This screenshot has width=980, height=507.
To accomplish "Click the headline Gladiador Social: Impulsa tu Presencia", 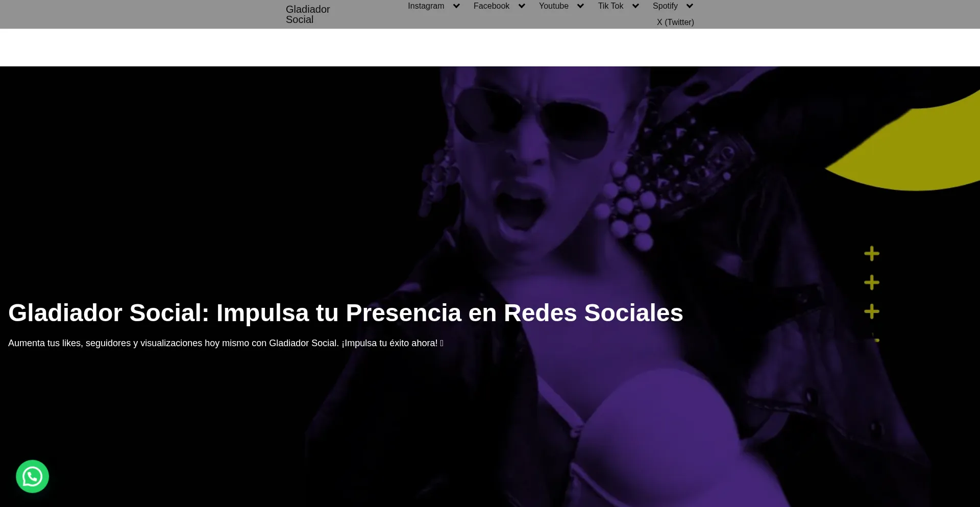I will tap(346, 312).
